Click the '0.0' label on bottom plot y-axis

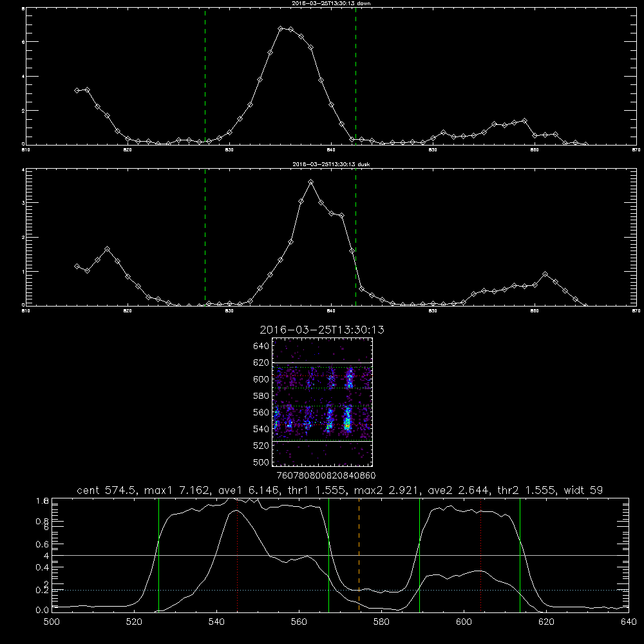click(43, 611)
